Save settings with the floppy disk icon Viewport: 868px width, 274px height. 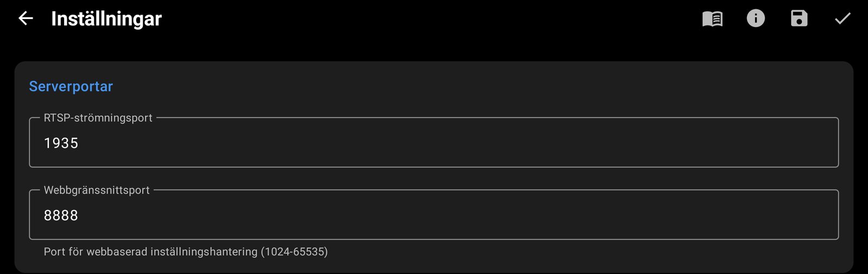[799, 18]
